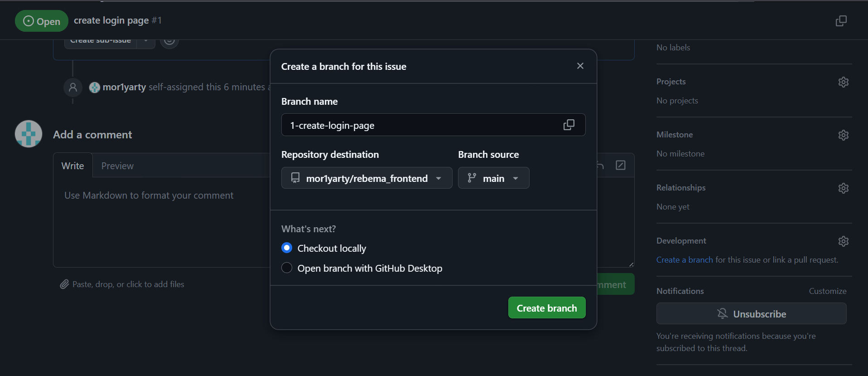Click the comment editor toolbar slash icon
The width and height of the screenshot is (868, 376).
621,165
